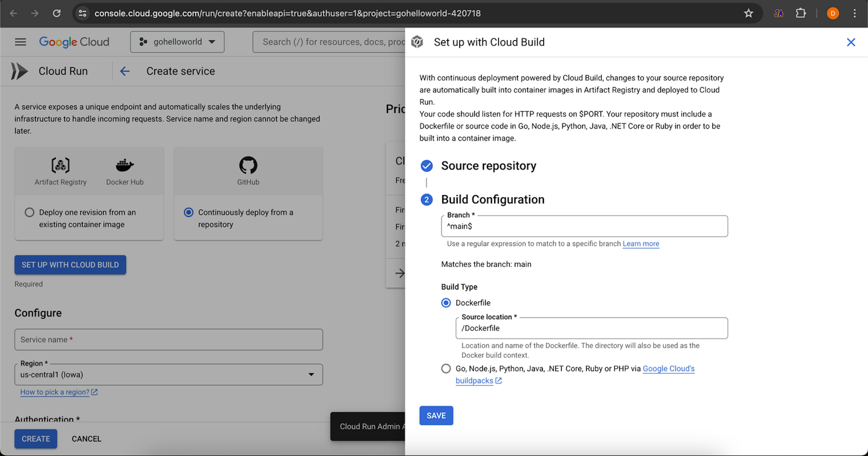
Task: Click the Cloud Run Admin notification toast
Action: click(x=368, y=427)
